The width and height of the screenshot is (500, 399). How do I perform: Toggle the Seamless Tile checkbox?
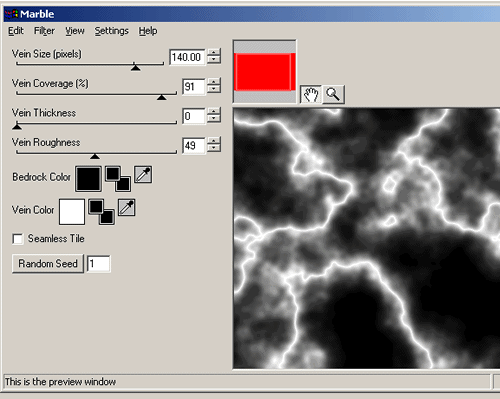click(x=17, y=239)
